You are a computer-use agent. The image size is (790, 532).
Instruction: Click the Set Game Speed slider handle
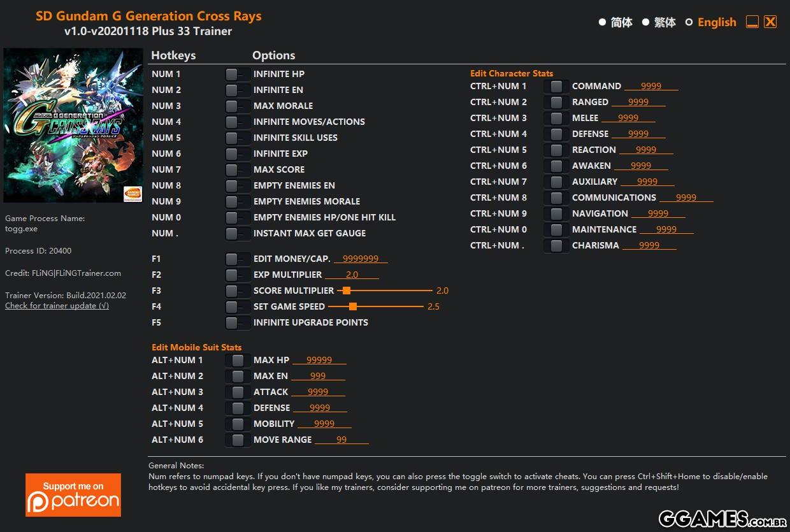352,306
